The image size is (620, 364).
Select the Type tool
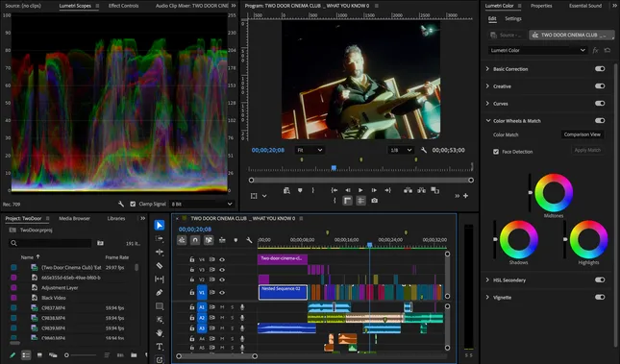click(x=160, y=347)
